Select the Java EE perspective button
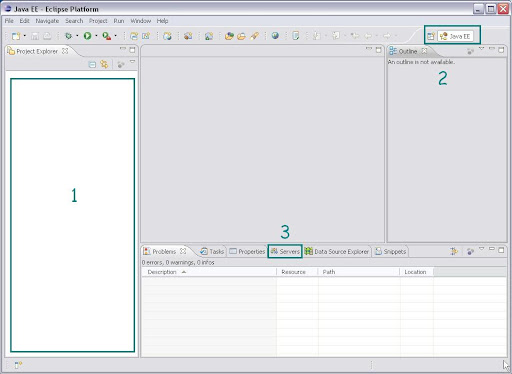Image resolution: width=512 pixels, height=374 pixels. 455,36
